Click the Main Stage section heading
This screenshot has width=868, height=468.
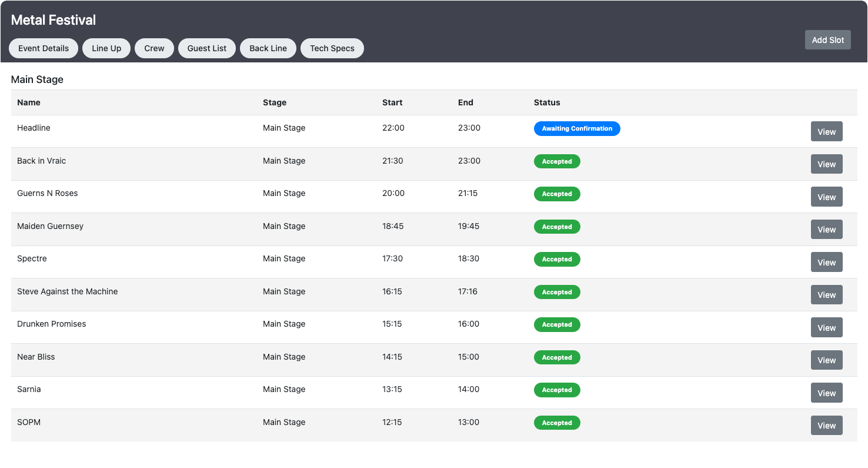point(37,79)
